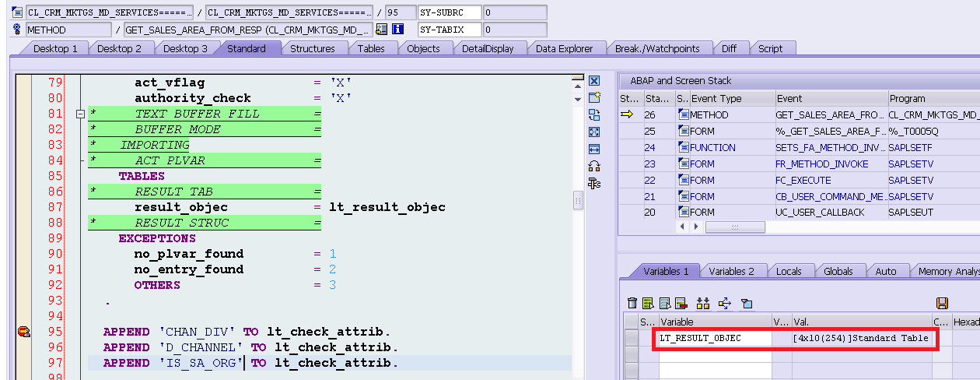Click the stack list scroll left arrow
Screen dimensions: 980x380
[683, 227]
